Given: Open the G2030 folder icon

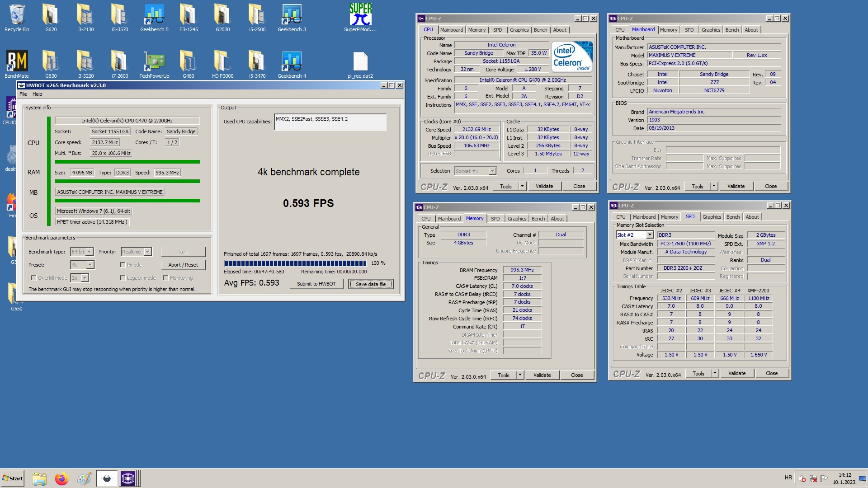Looking at the screenshot, I should pyautogui.click(x=222, y=18).
